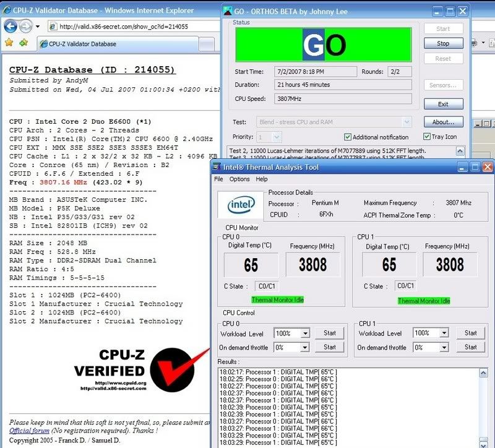Toggle the Additional notification checkbox
This screenshot has width=495, height=448.
348,137
